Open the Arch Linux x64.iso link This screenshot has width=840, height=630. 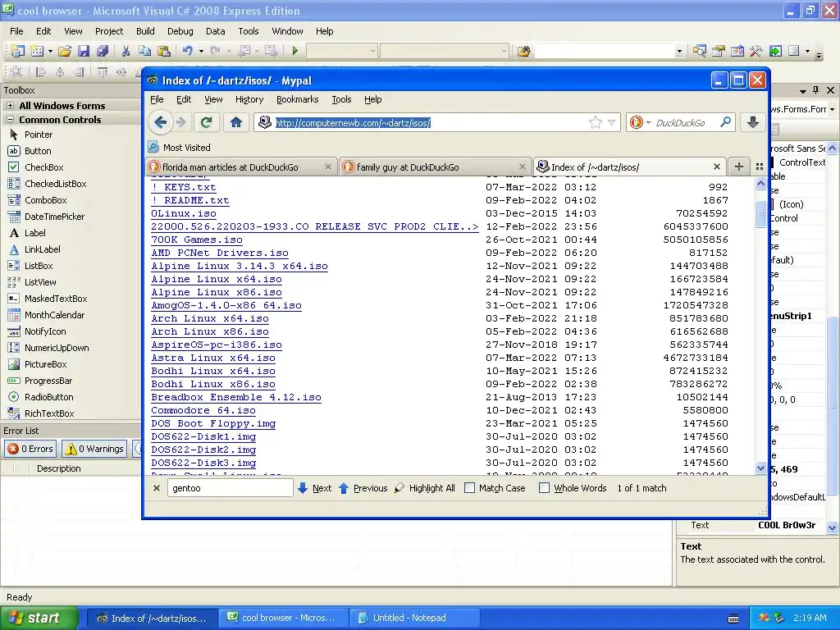click(x=210, y=318)
